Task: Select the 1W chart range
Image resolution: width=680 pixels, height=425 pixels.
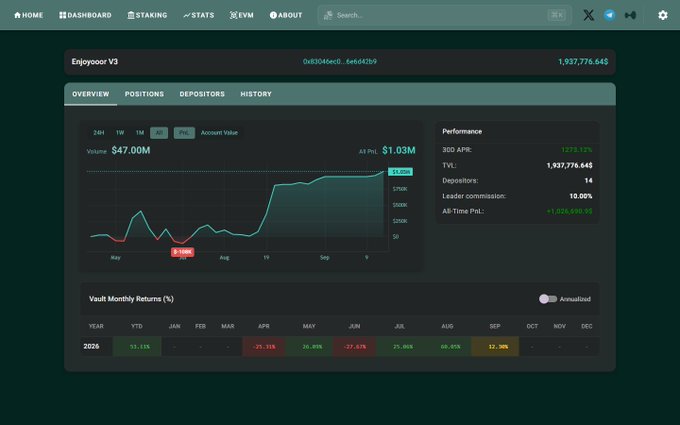Action: click(x=120, y=133)
